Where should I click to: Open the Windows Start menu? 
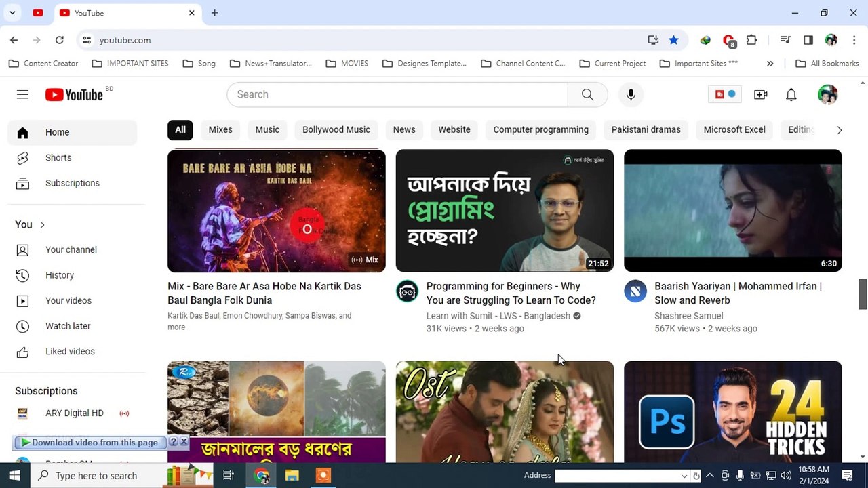tap(15, 476)
